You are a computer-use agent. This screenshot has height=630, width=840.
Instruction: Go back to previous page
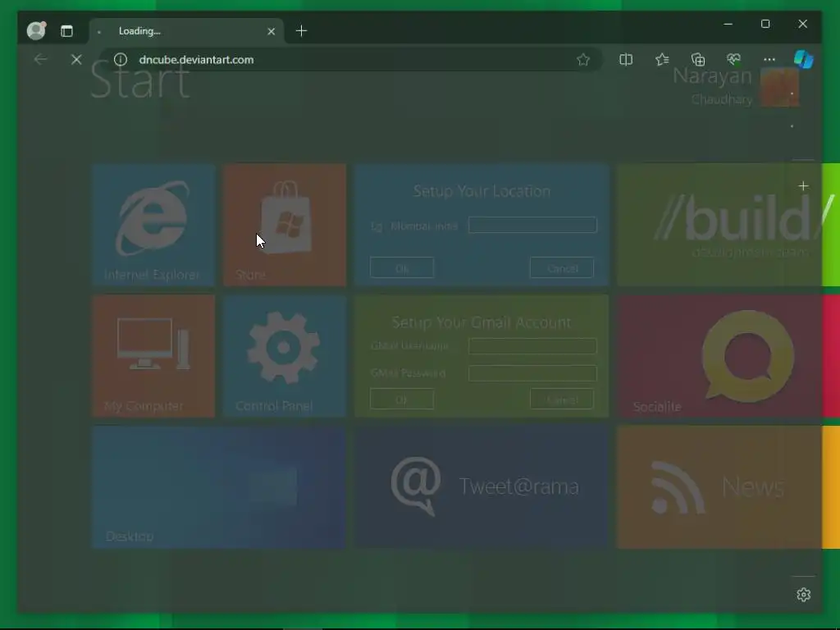coord(40,59)
